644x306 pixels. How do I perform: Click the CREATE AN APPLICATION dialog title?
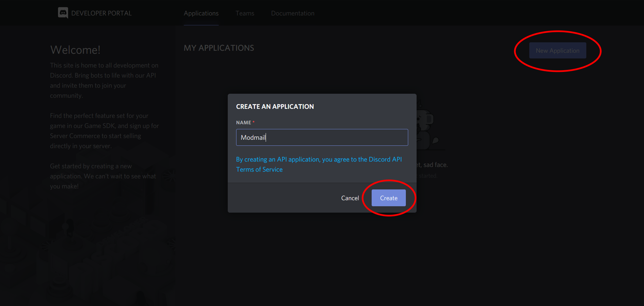click(x=275, y=106)
